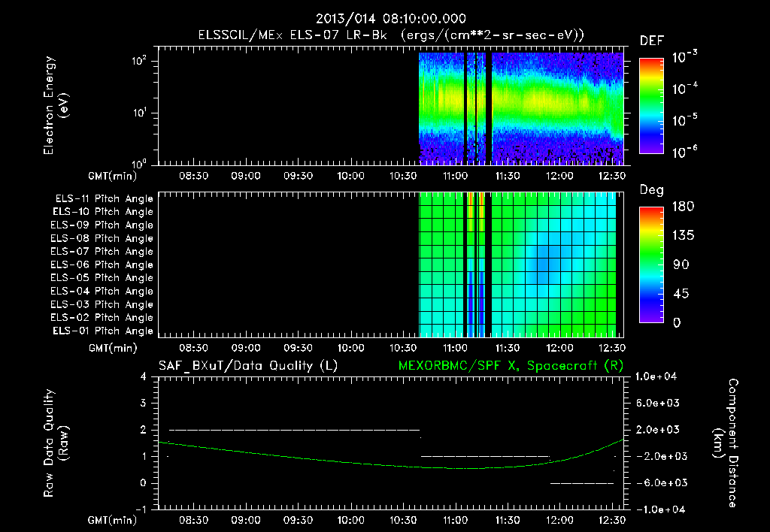Image resolution: width=770 pixels, height=532 pixels.
Task: Click the white data quality line at level 1
Action: [x=485, y=456]
